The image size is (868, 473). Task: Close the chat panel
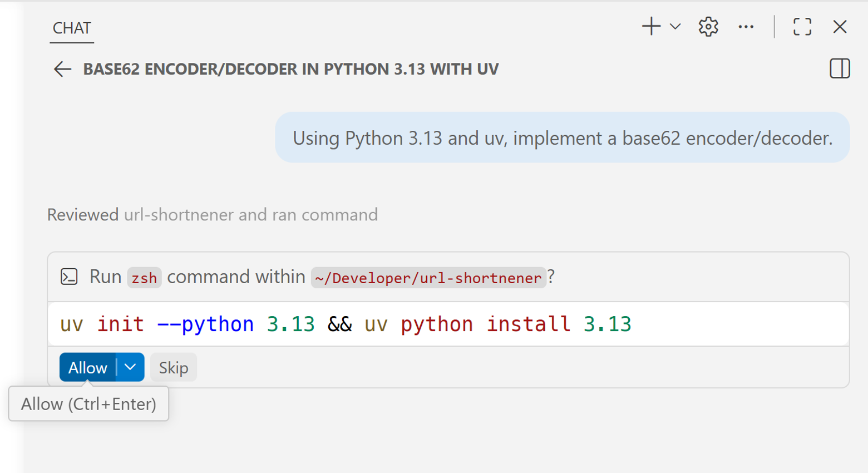pos(840,26)
